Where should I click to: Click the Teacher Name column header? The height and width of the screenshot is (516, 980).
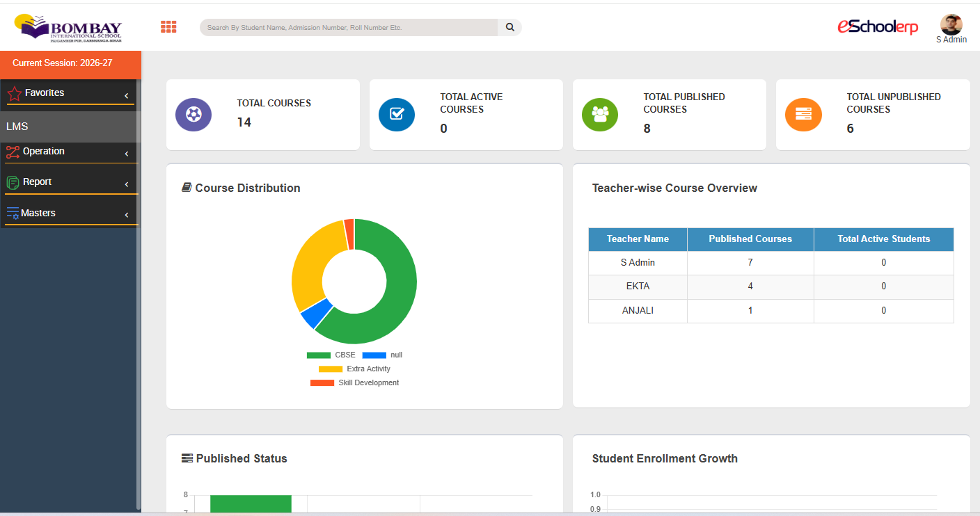638,239
